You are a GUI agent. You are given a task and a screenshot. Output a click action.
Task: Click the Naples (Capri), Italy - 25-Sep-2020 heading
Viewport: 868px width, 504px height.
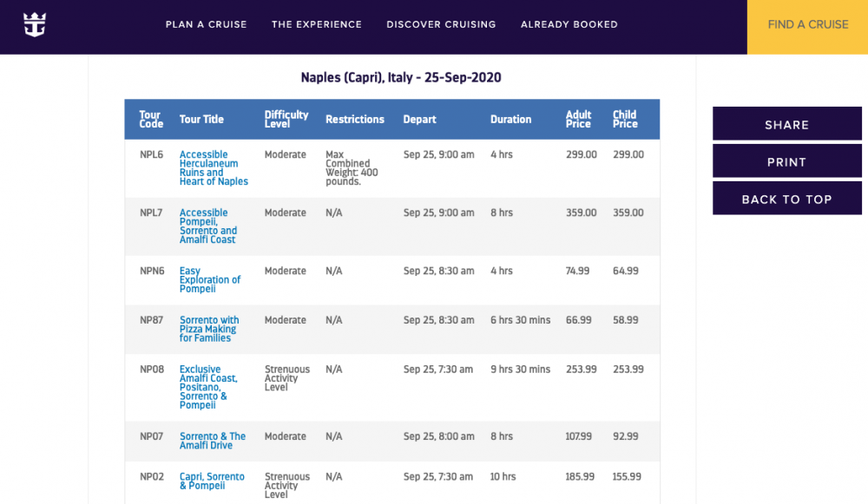point(401,77)
